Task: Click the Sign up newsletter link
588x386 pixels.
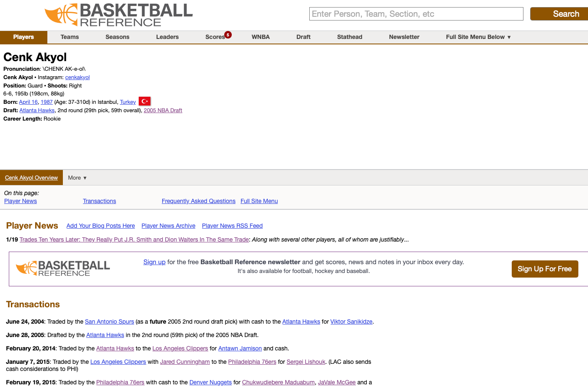Action: pyautogui.click(x=154, y=262)
